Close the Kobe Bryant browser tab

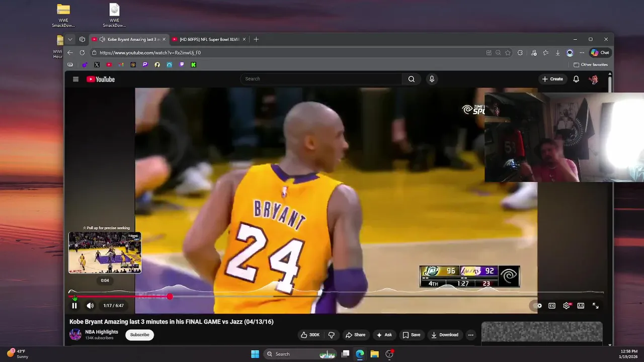point(164,39)
